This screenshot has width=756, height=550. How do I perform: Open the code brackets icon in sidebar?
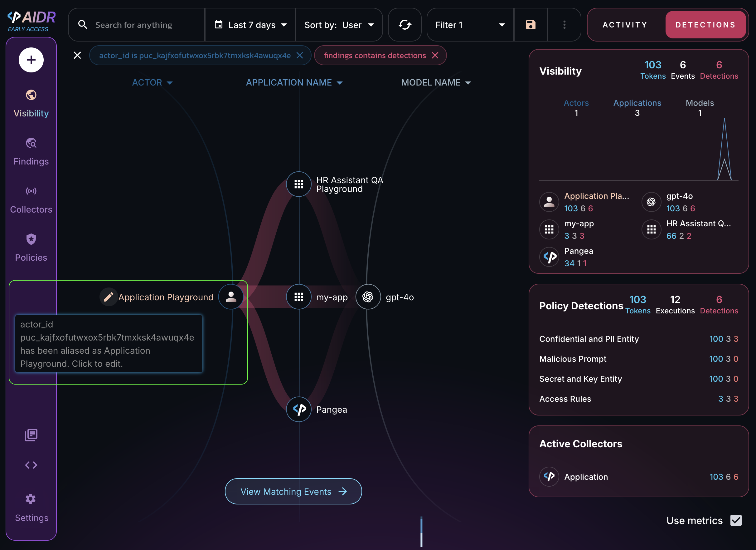(31, 465)
